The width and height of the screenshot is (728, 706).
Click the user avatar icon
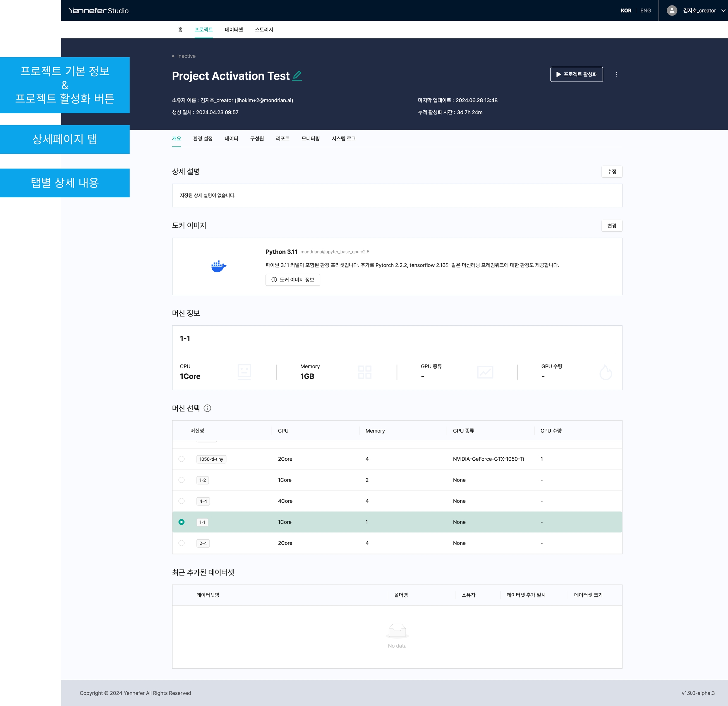671,10
